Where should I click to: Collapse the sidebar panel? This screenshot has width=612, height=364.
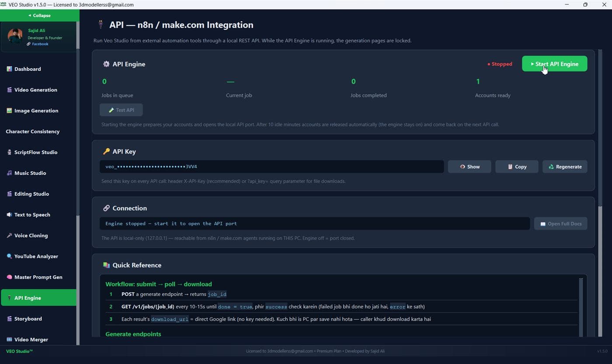pyautogui.click(x=39, y=15)
